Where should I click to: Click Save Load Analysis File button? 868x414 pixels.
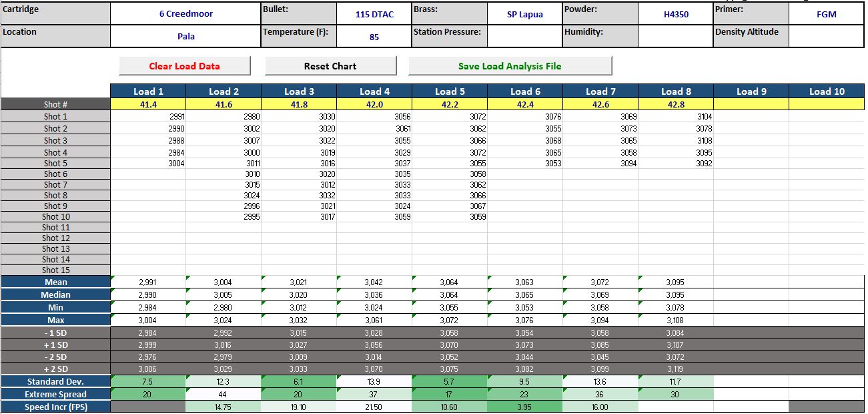(510, 66)
